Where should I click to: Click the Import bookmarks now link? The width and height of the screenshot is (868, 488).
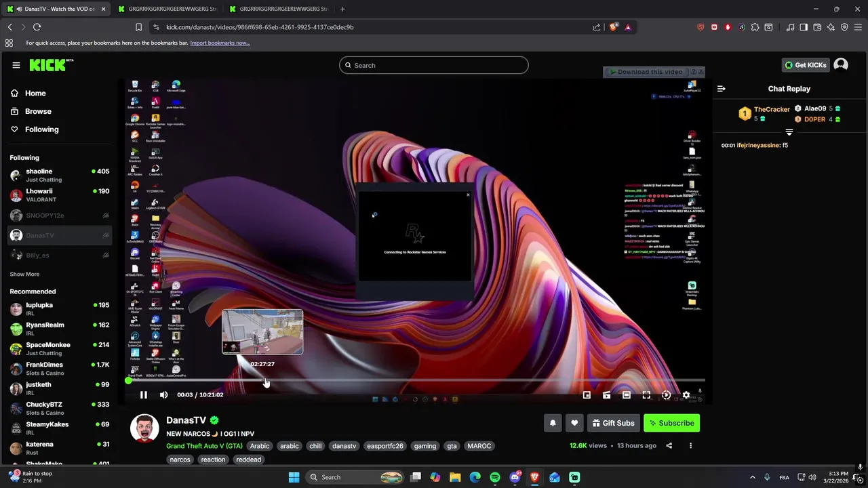coord(220,43)
